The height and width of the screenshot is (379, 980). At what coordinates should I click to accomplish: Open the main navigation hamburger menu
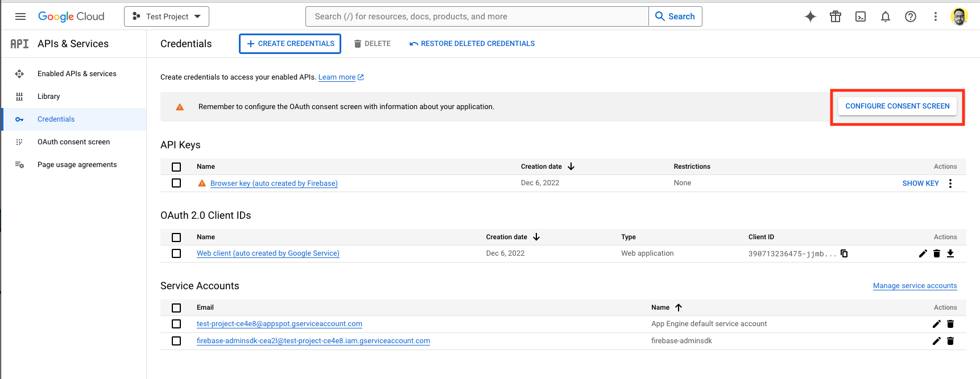(x=20, y=16)
